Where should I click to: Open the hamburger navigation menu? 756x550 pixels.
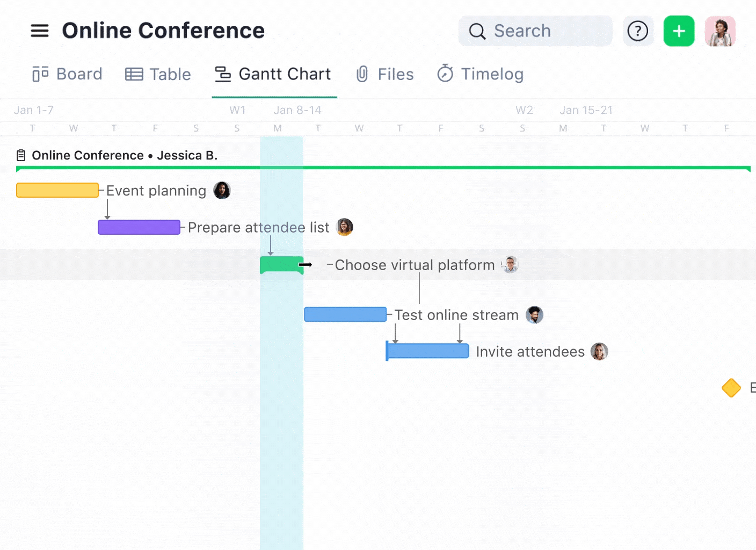click(x=40, y=31)
